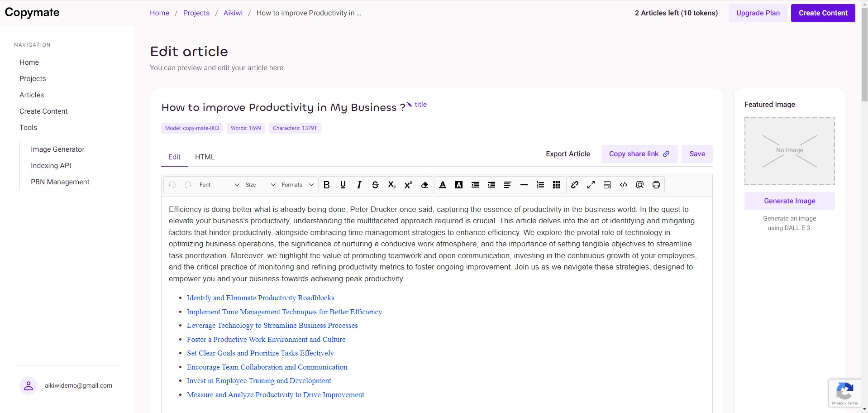Toggle bold formatting in the editor toolbar
This screenshot has width=868, height=413.
tap(326, 185)
